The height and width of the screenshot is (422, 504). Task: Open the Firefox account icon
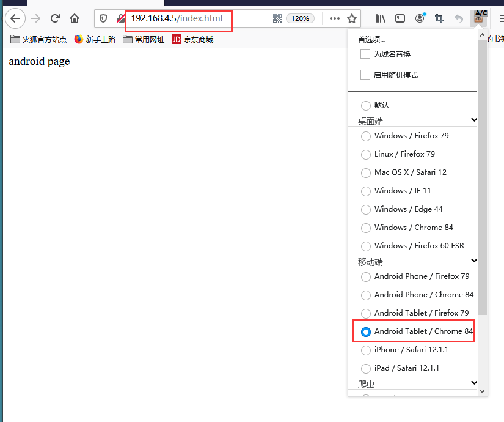[x=420, y=18]
